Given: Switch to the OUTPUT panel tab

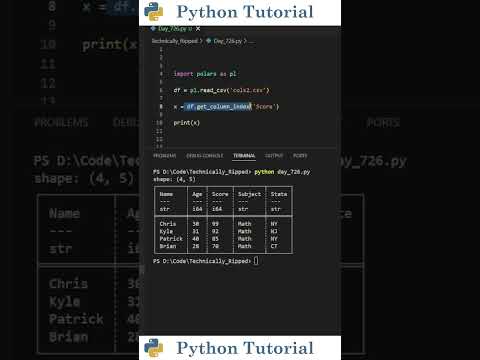Looking at the screenshot, I should coord(274,156).
